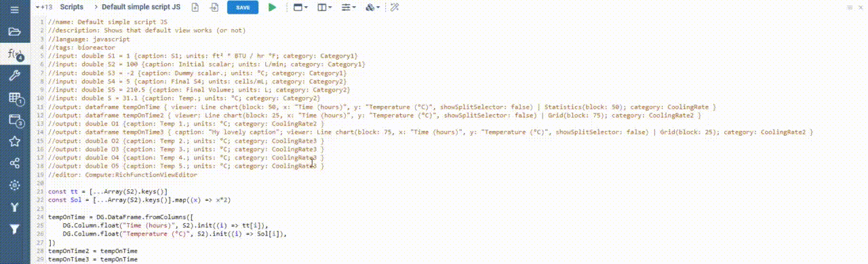868x264 pixels.
Task: Run the script with the green play button
Action: [x=272, y=7]
